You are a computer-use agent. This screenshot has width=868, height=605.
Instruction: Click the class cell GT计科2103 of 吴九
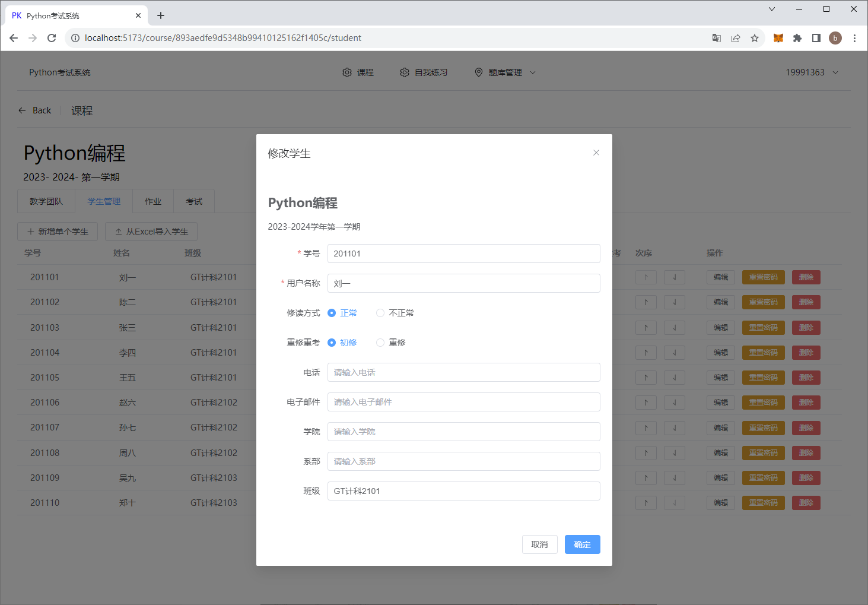click(214, 478)
